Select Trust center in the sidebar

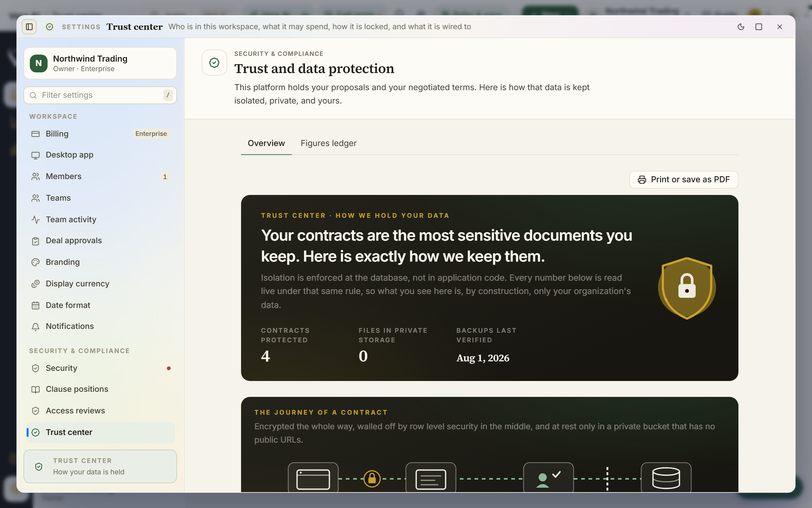pyautogui.click(x=100, y=432)
